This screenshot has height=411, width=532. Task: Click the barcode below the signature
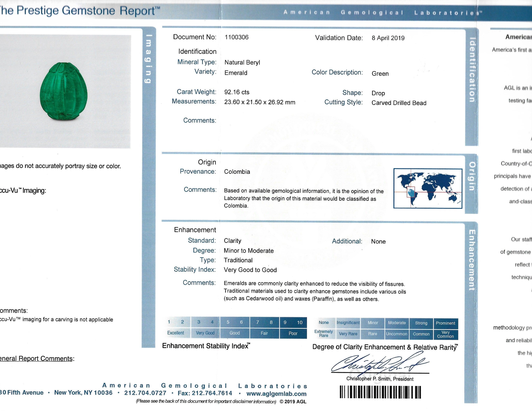[380, 392]
